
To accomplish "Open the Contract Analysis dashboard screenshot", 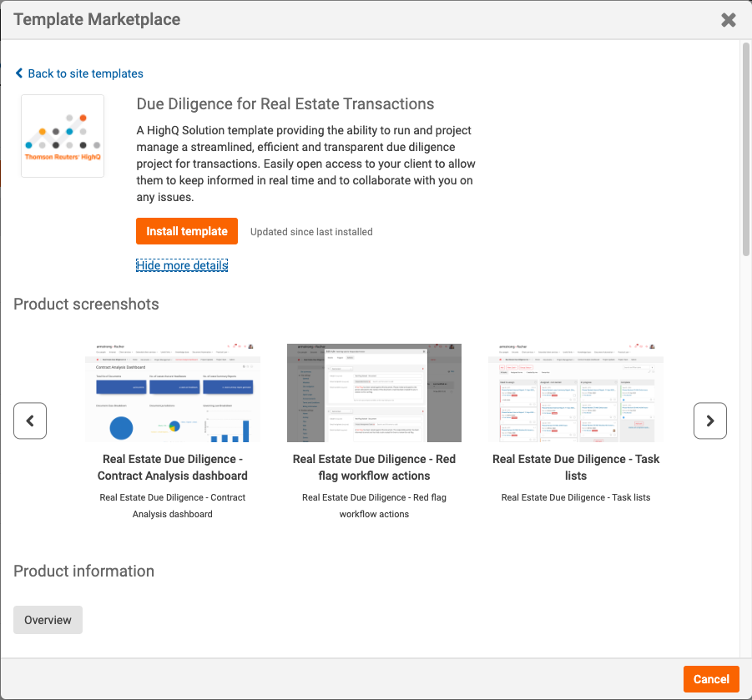I will (173, 393).
